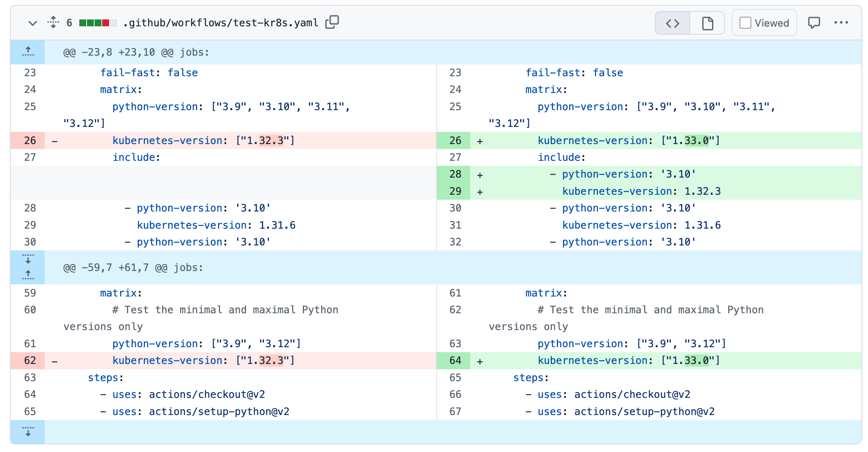This screenshot has height=452, width=868.
Task: Click the comment '# Test the minimal and maximal Python' on left
Action: coord(225,310)
